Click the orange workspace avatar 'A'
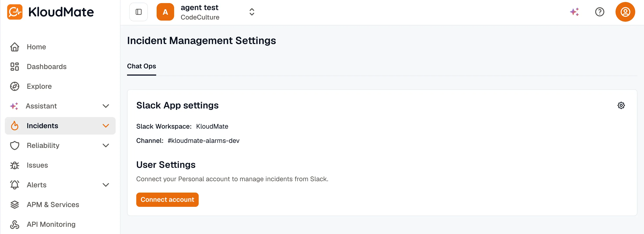 click(165, 12)
